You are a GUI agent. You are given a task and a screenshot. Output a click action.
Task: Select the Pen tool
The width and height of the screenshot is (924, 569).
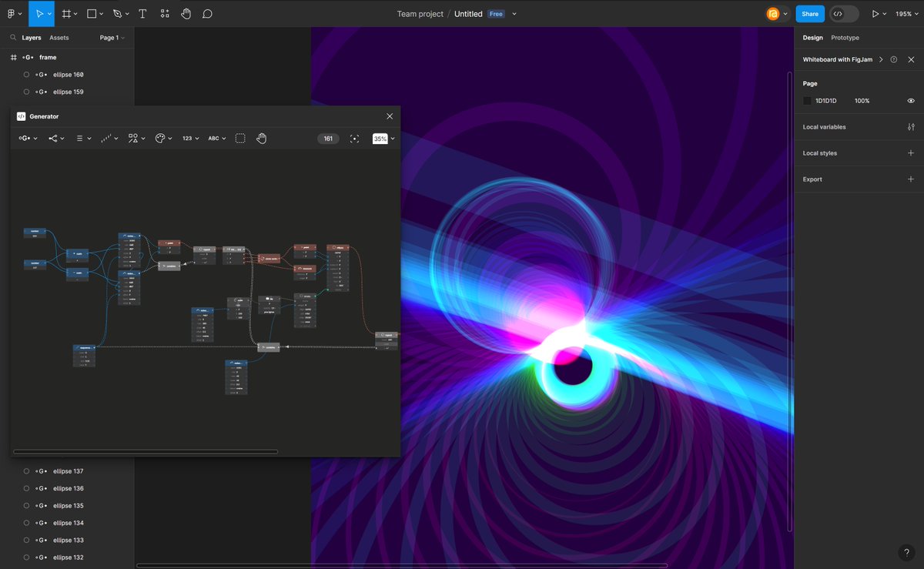[117, 14]
